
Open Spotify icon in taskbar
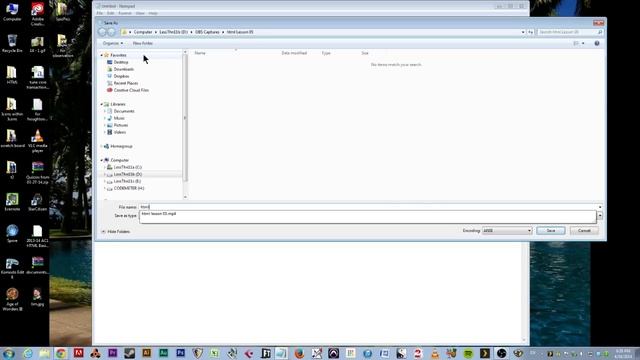(468, 353)
